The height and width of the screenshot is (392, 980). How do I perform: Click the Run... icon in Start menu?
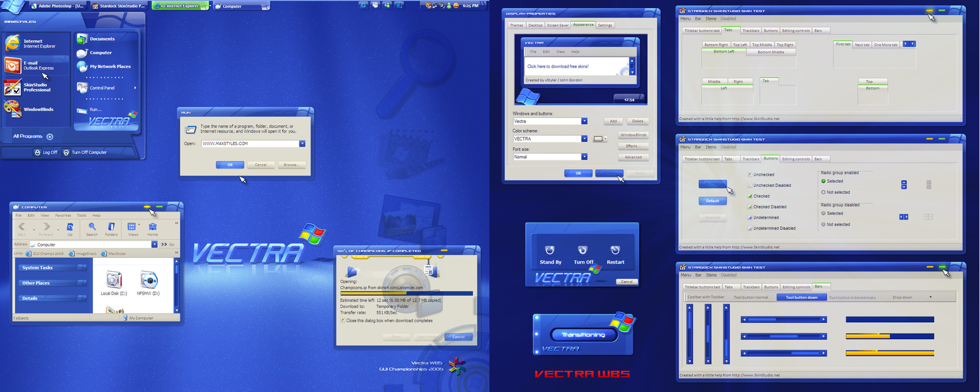[x=82, y=110]
